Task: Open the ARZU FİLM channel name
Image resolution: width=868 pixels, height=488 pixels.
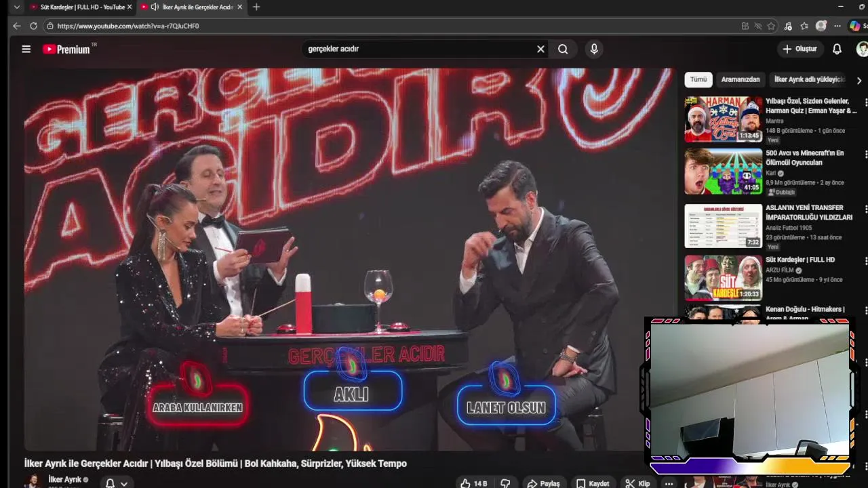Action: [x=780, y=270]
